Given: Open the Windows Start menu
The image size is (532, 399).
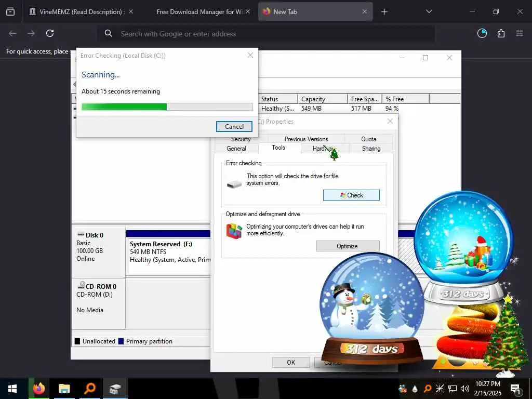Looking at the screenshot, I should point(12,389).
